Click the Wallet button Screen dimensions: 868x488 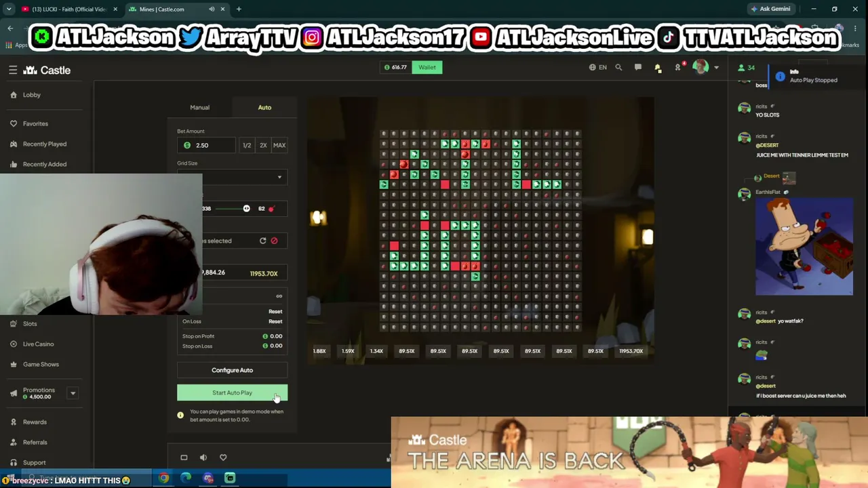coord(427,67)
